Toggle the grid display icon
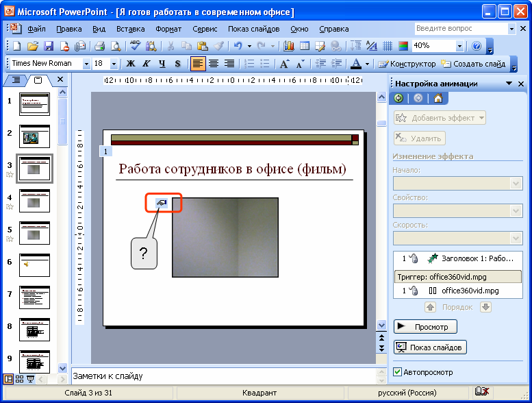Screen dimensions: 532x403 (x=388, y=46)
